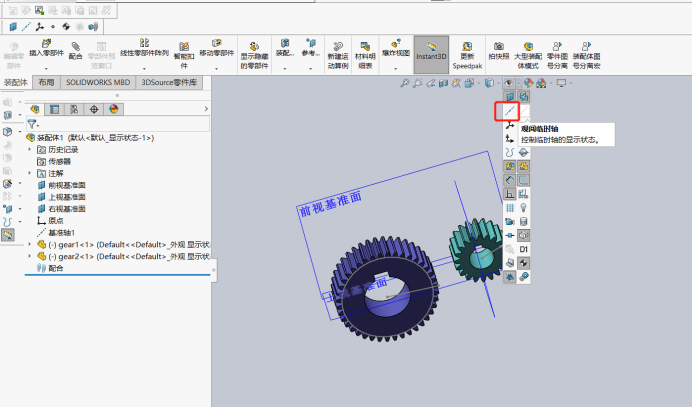This screenshot has width=692, height=408.
Task: Toggle view planes in hide/show flyout
Action: 510,97
